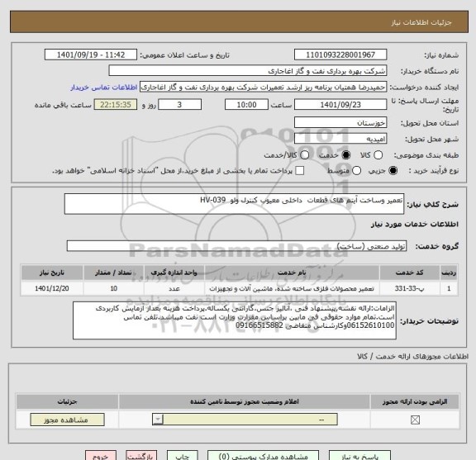Click the remaining time field 22:15:35
Screen dimensions: 476x460
coord(116,105)
